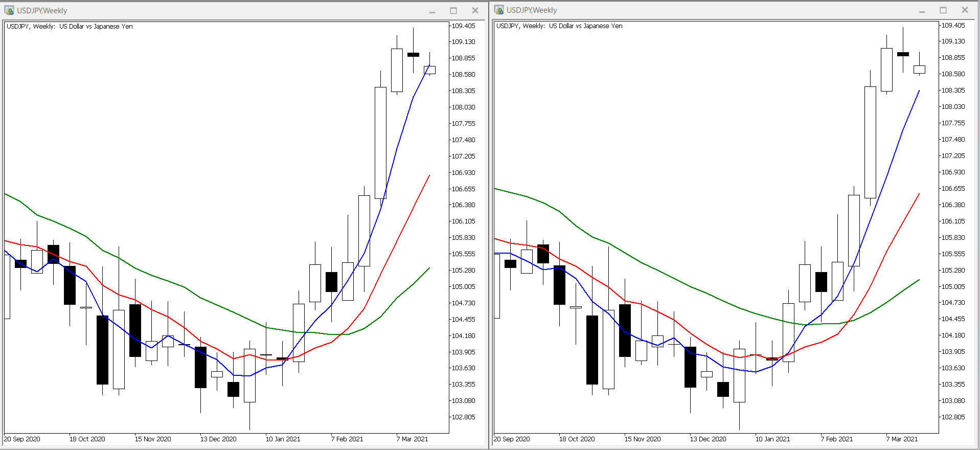This screenshot has height=450, width=980.
Task: Close the left USDJPY,Weekly chart window
Action: pyautogui.click(x=475, y=10)
